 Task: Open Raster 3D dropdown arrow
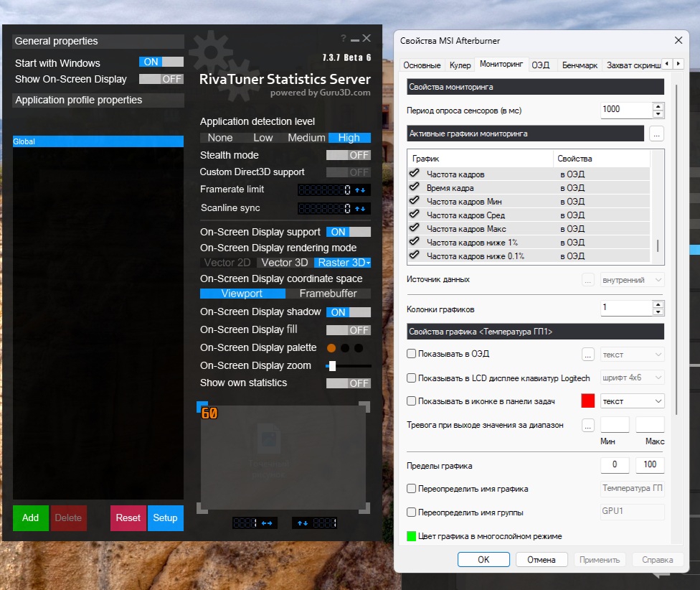[x=369, y=263]
